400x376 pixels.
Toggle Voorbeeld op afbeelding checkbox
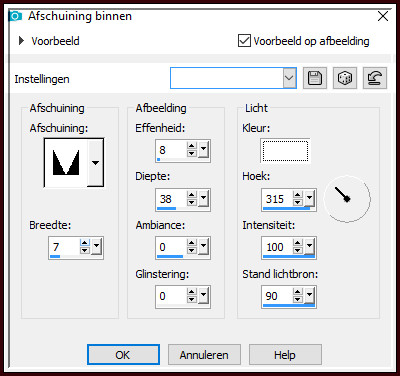[244, 41]
